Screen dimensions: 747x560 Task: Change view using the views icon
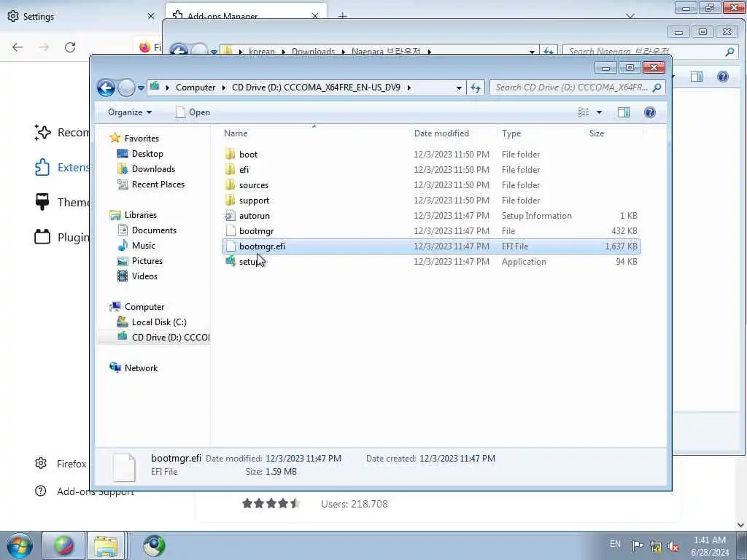click(x=584, y=112)
